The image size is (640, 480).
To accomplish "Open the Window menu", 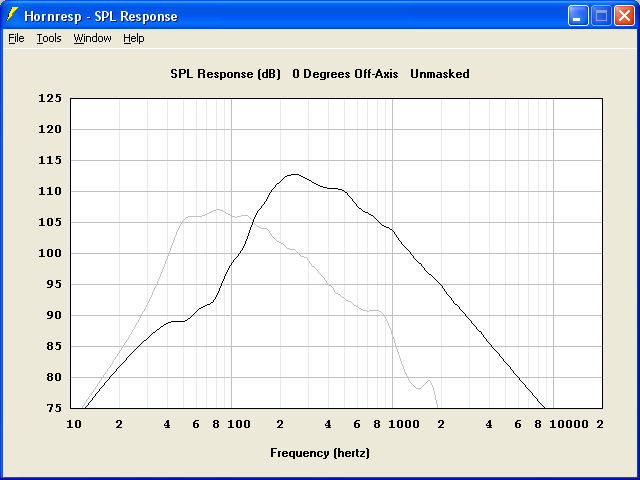I will pos(92,38).
